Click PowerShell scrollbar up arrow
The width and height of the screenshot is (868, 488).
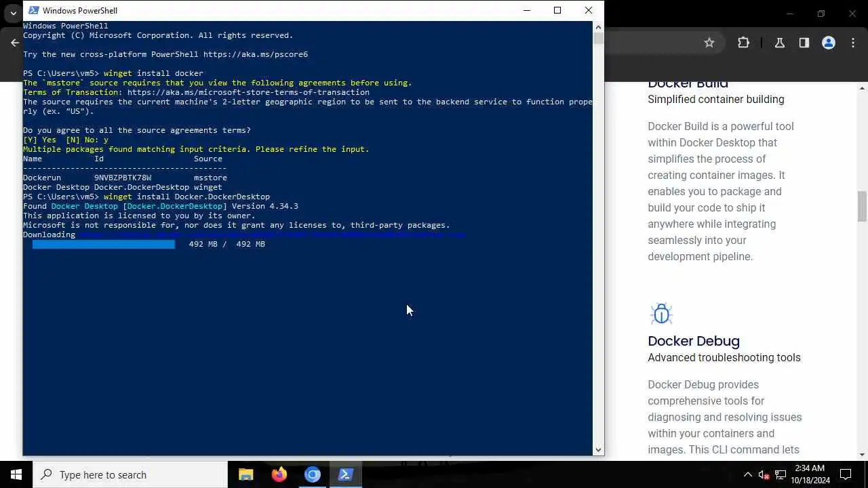[x=598, y=27]
